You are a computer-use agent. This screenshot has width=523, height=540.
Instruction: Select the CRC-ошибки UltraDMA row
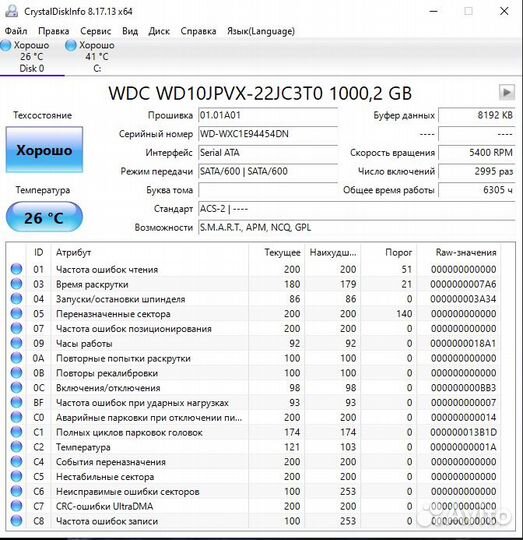[253, 506]
